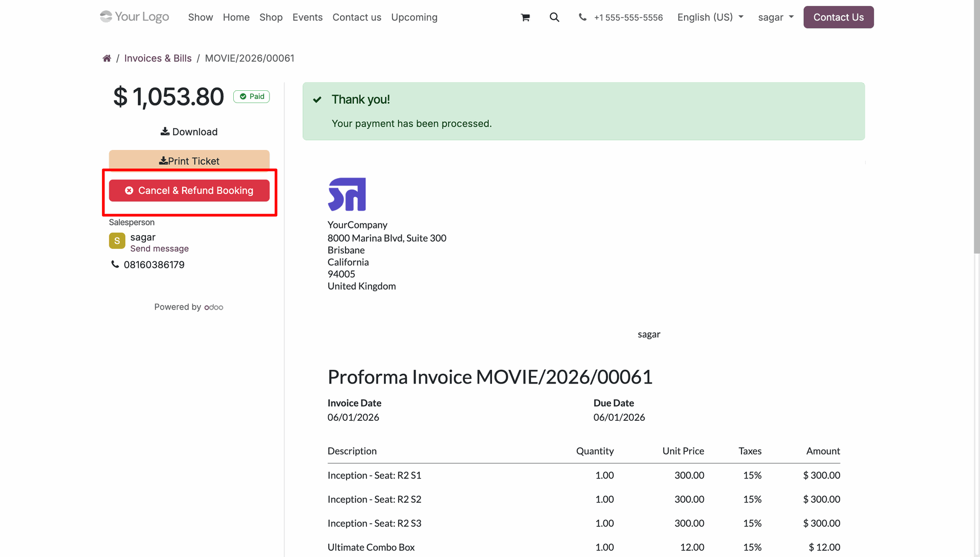Screen dimensions: 980x557
Task: Click the 'Inception - Seat: R2 S2' row
Action: pos(584,499)
